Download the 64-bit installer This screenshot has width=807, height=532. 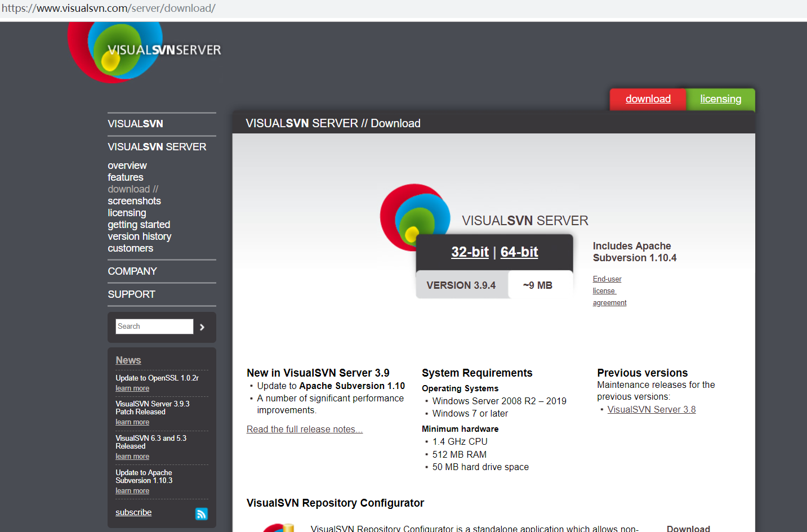[x=519, y=252]
